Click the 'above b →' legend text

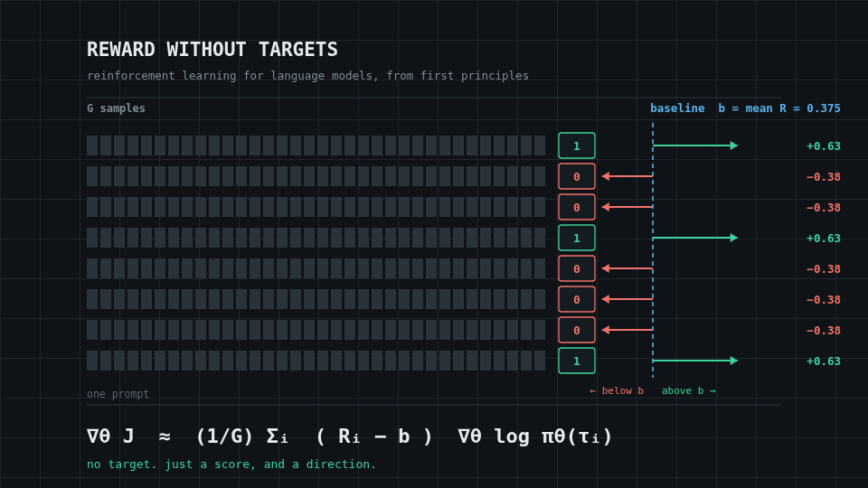[689, 390]
